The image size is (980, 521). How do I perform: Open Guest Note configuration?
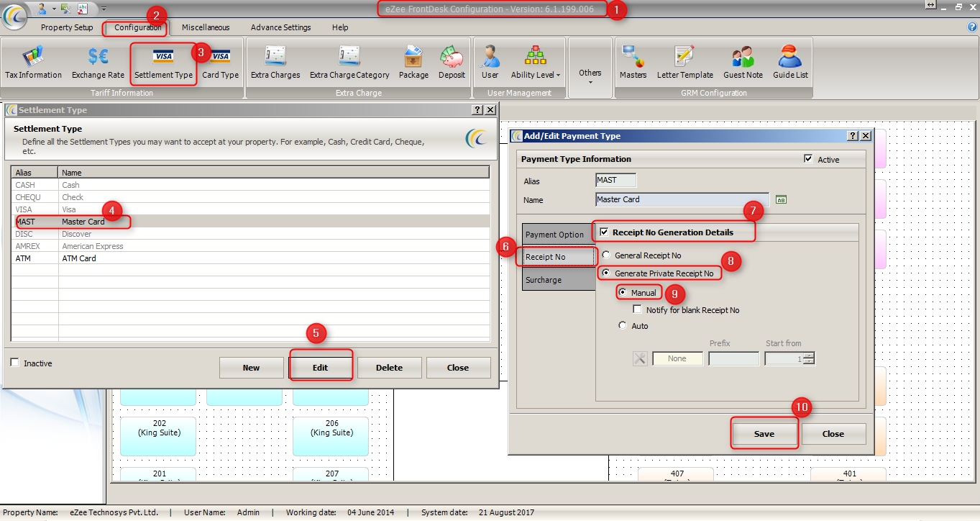click(743, 63)
